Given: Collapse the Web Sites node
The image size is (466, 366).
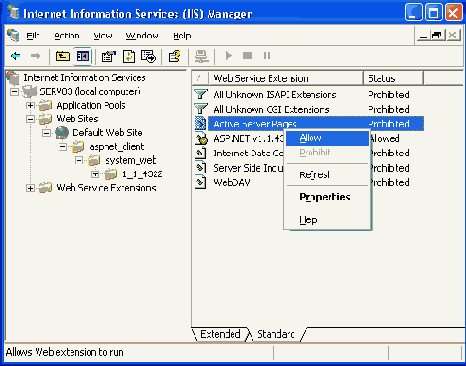Looking at the screenshot, I should [30, 119].
